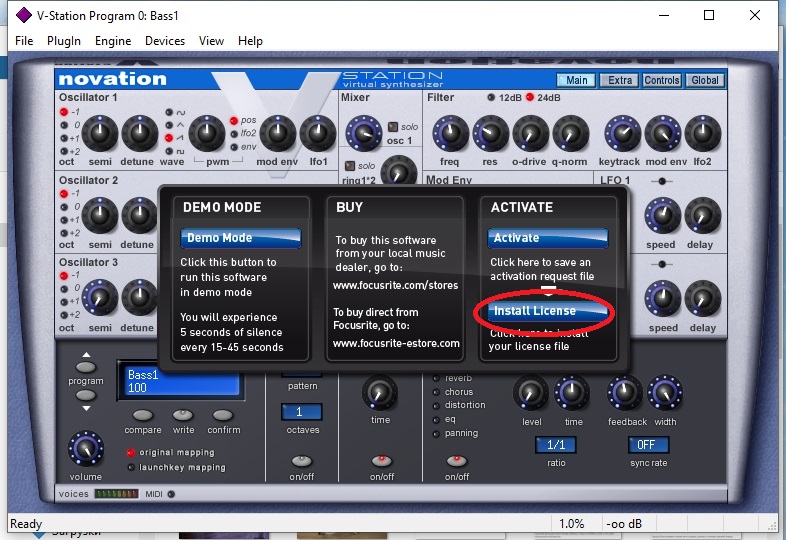Image resolution: width=786 pixels, height=540 pixels.
Task: Turn Oscillator 1 semi knob
Action: [100, 133]
